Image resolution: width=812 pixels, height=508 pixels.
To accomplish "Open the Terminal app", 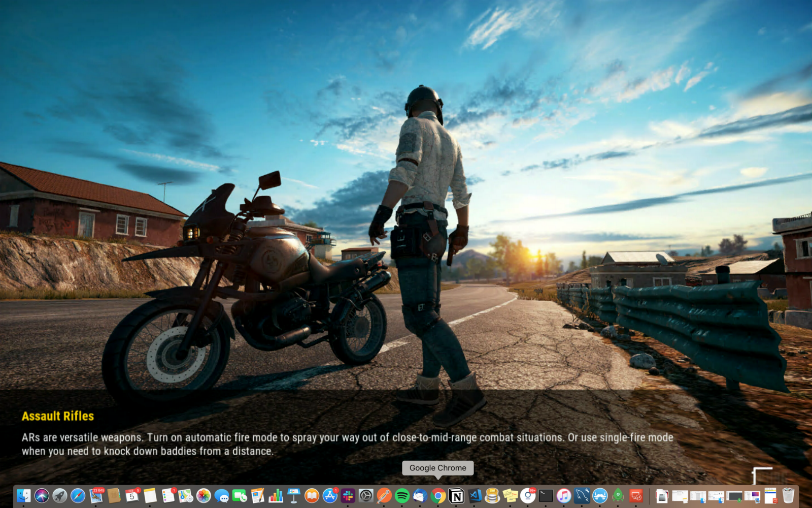I will (546, 495).
